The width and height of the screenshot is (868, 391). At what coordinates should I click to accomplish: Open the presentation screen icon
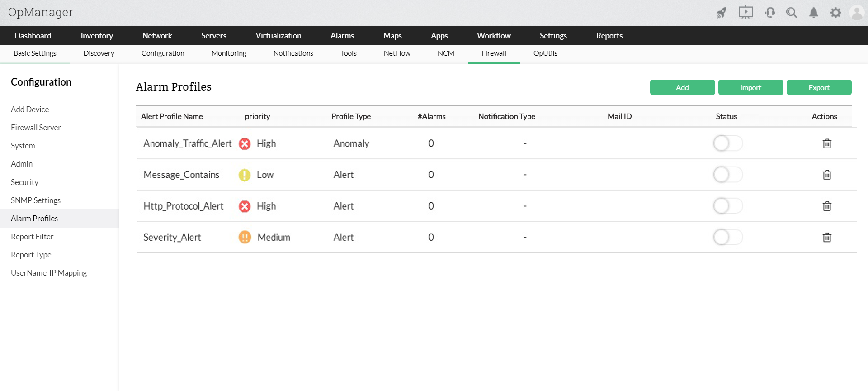pos(745,13)
